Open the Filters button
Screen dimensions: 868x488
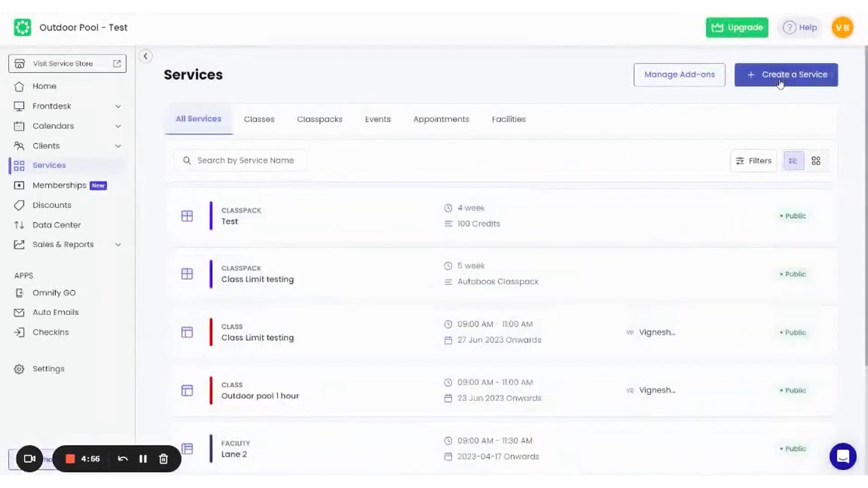[754, 161]
